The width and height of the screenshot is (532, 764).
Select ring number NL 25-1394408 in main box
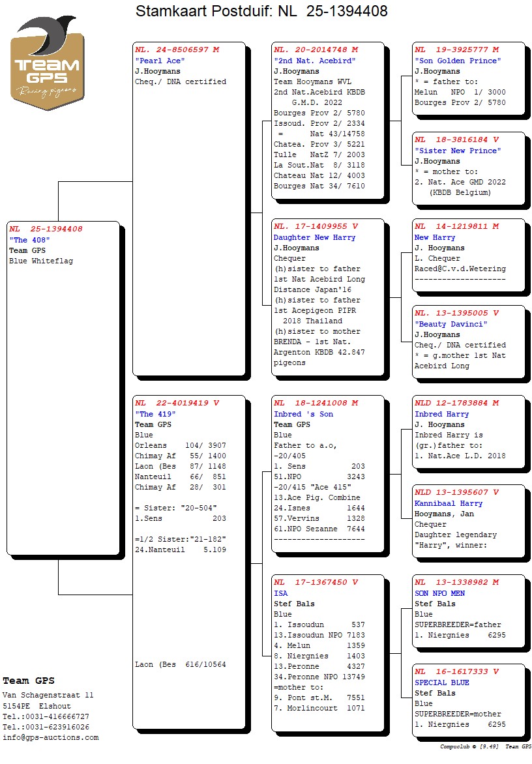pos(46,229)
